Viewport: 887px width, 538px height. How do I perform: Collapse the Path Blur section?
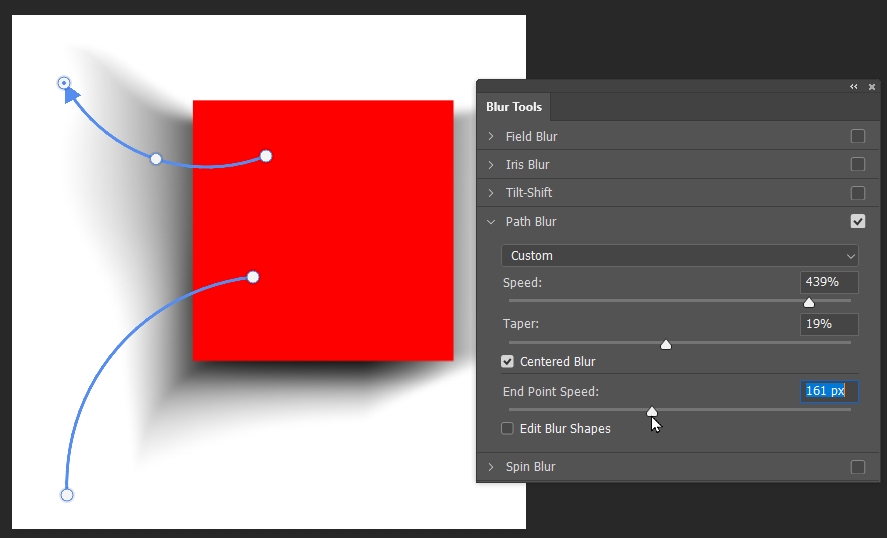click(491, 222)
